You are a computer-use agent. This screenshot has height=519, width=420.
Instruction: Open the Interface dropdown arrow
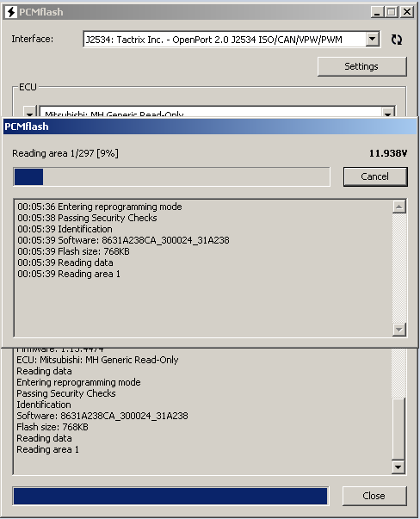373,39
